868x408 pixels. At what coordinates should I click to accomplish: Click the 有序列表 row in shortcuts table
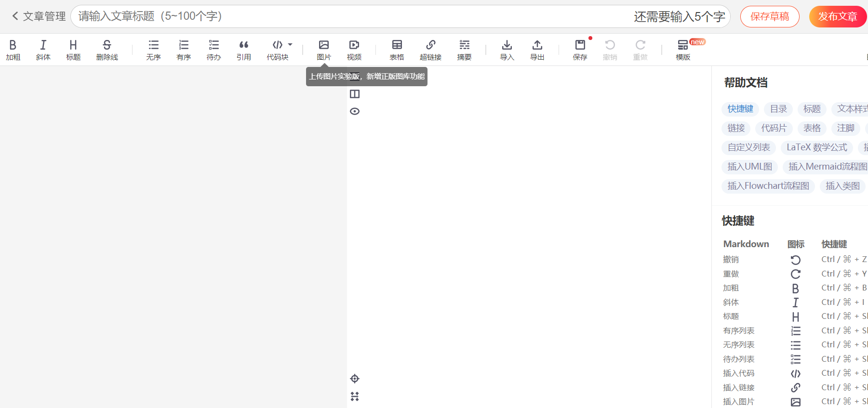click(x=795, y=330)
